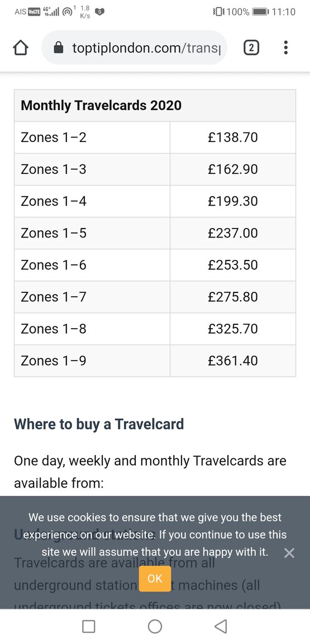The height and width of the screenshot is (644, 310).
Task: Tap the £361.40 price for Zones 1–9
Action: pyautogui.click(x=233, y=361)
